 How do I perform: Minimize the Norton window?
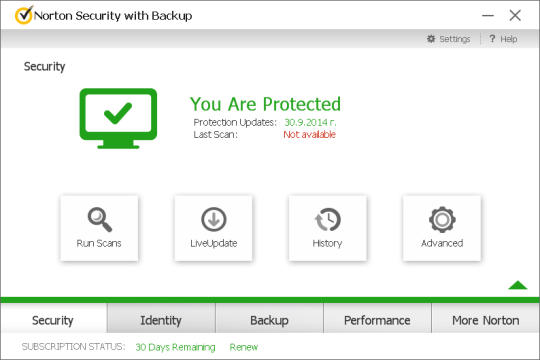488,16
